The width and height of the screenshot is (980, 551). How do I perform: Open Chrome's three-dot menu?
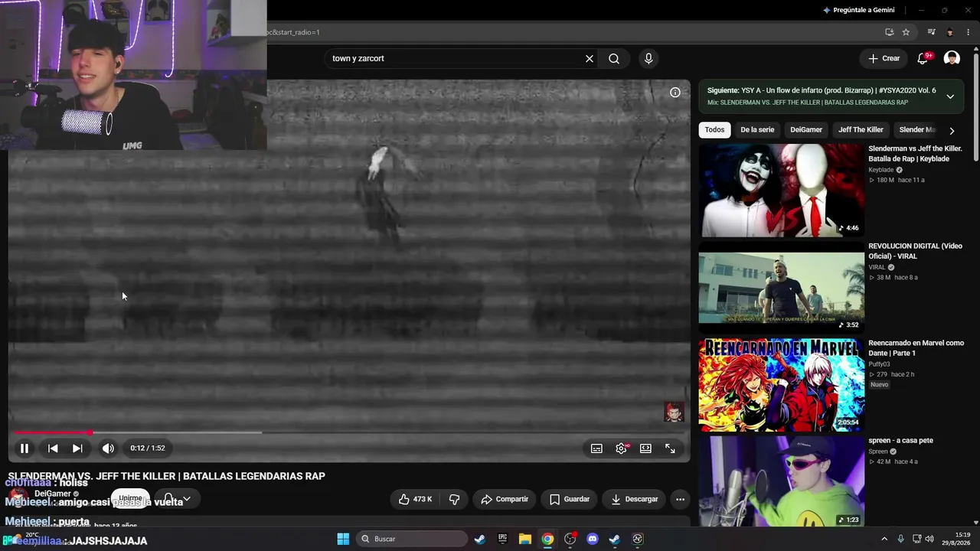pyautogui.click(x=969, y=32)
